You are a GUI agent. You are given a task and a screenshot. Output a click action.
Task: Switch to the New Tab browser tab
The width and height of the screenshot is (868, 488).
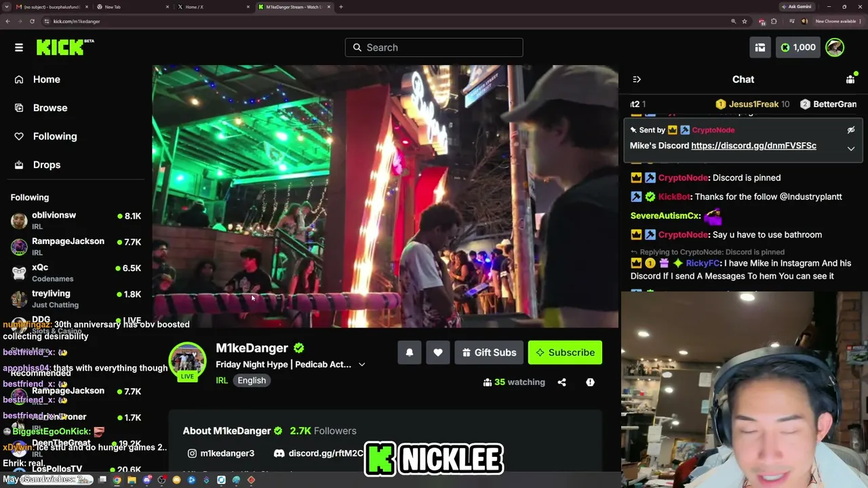(x=133, y=7)
